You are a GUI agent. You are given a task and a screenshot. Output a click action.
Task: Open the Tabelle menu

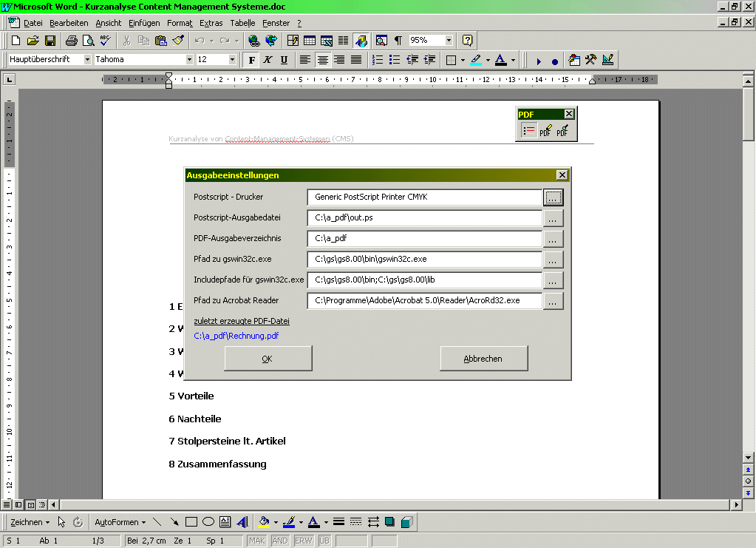click(x=242, y=23)
